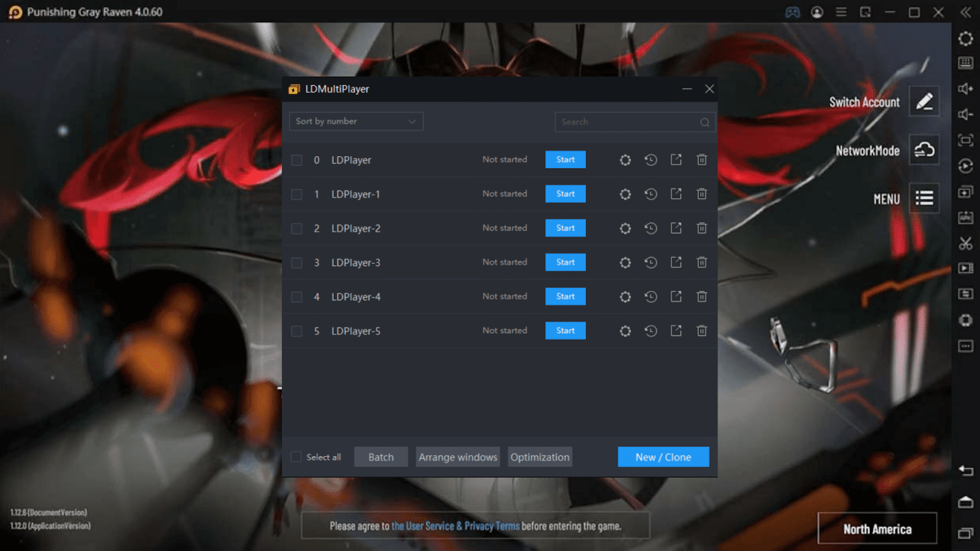Tick the checkbox for LDPlayer-3
Image resolution: width=980 pixels, height=551 pixels.
coord(296,263)
